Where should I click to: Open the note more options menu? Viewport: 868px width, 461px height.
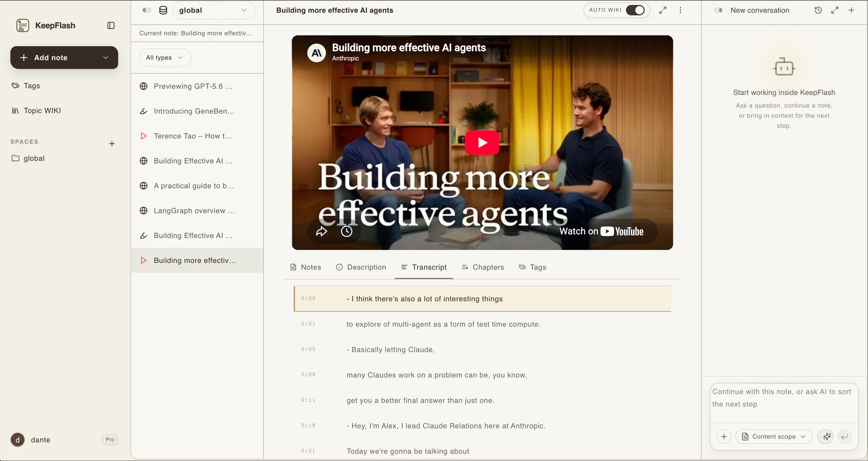pyautogui.click(x=680, y=10)
